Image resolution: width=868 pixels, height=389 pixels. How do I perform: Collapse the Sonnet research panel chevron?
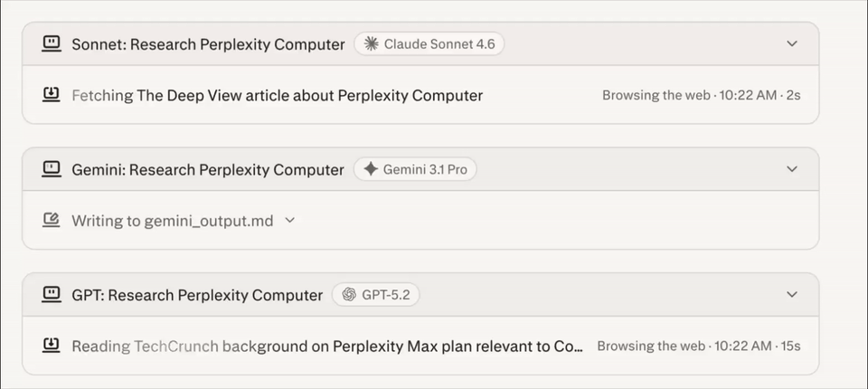pyautogui.click(x=792, y=43)
